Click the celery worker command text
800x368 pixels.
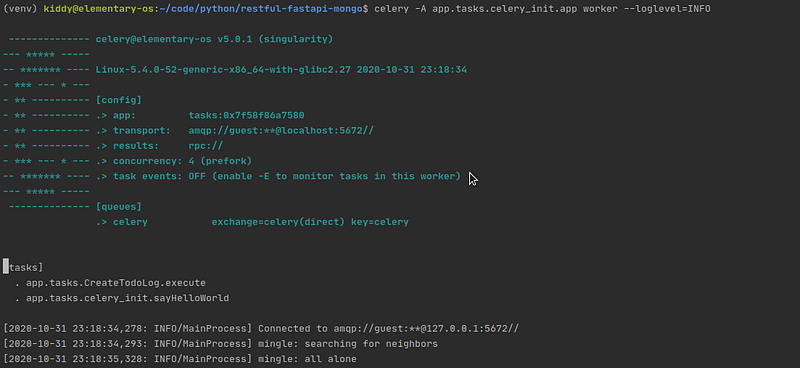click(x=542, y=9)
